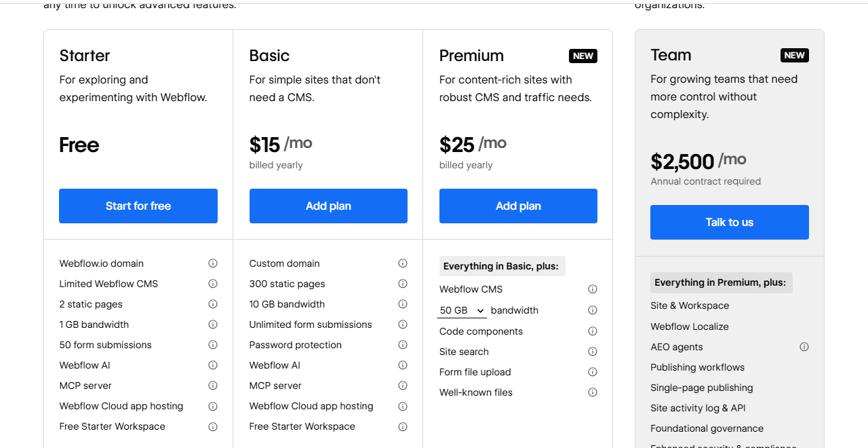Open the 50 GB bandwidth dropdown

(462, 310)
